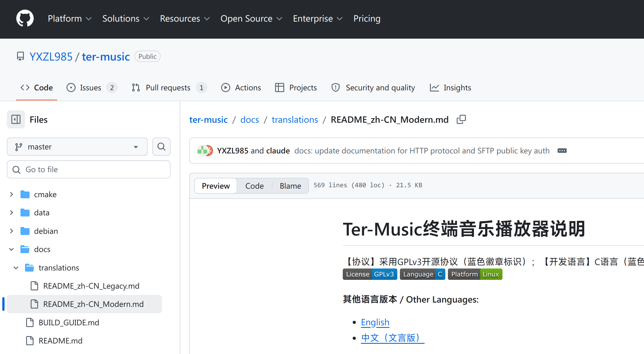Expand the data folder chevron
Viewport: 644px width, 354px height.
click(11, 213)
